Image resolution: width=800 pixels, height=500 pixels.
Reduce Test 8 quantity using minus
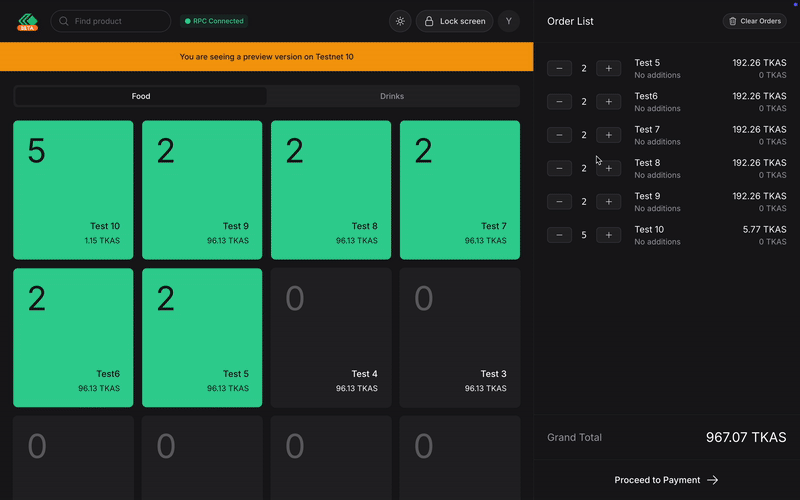click(560, 168)
